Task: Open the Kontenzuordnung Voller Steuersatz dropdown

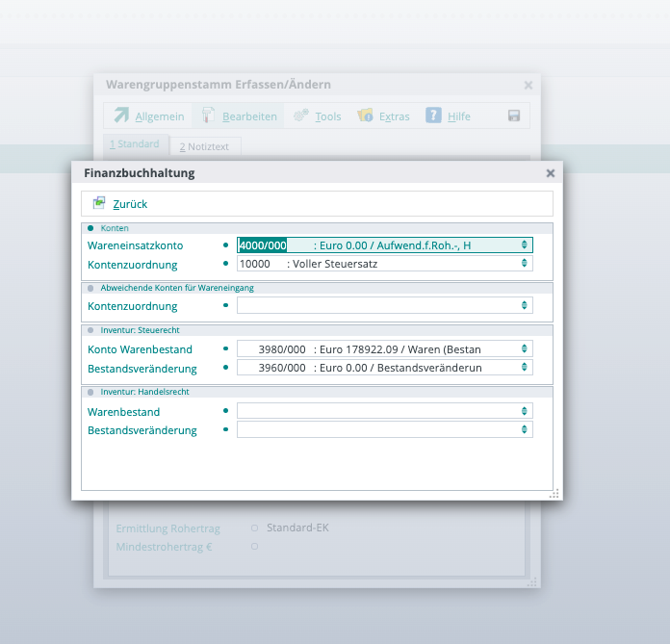Action: pos(524,264)
